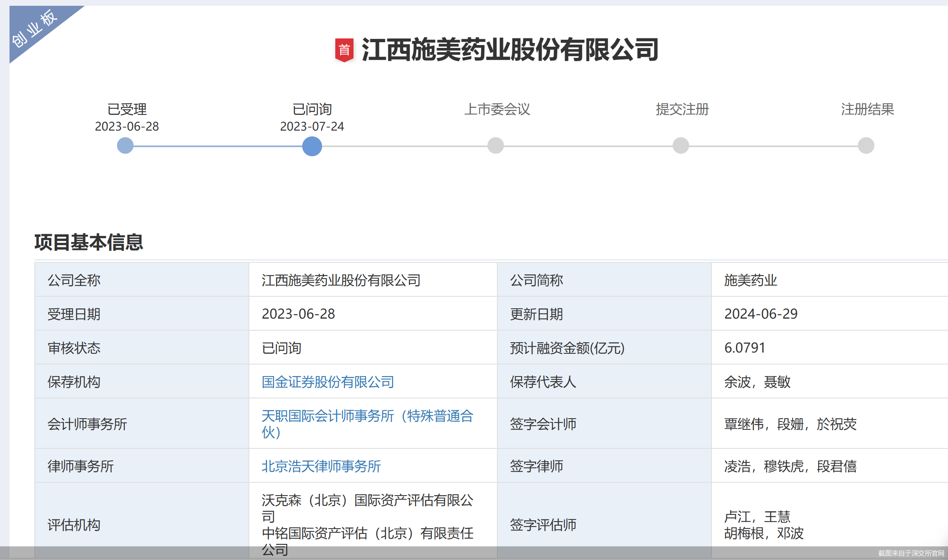Click the 胡梅根，邓波 appraisers line

(764, 533)
